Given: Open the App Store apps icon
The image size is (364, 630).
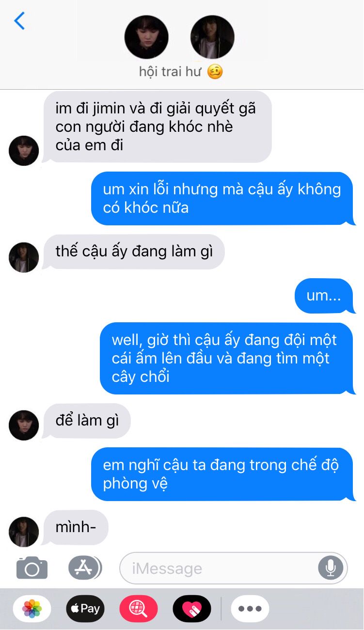Looking at the screenshot, I should (x=85, y=567).
